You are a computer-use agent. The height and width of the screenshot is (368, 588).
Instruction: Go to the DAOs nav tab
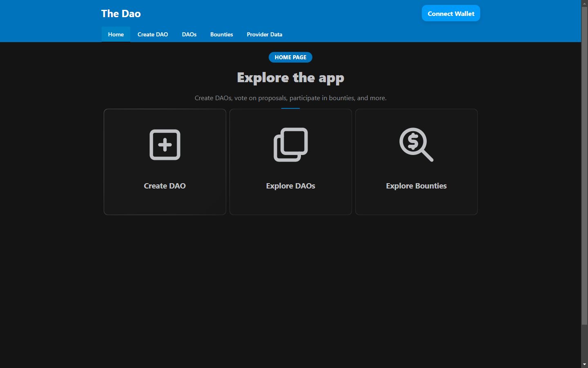click(189, 34)
